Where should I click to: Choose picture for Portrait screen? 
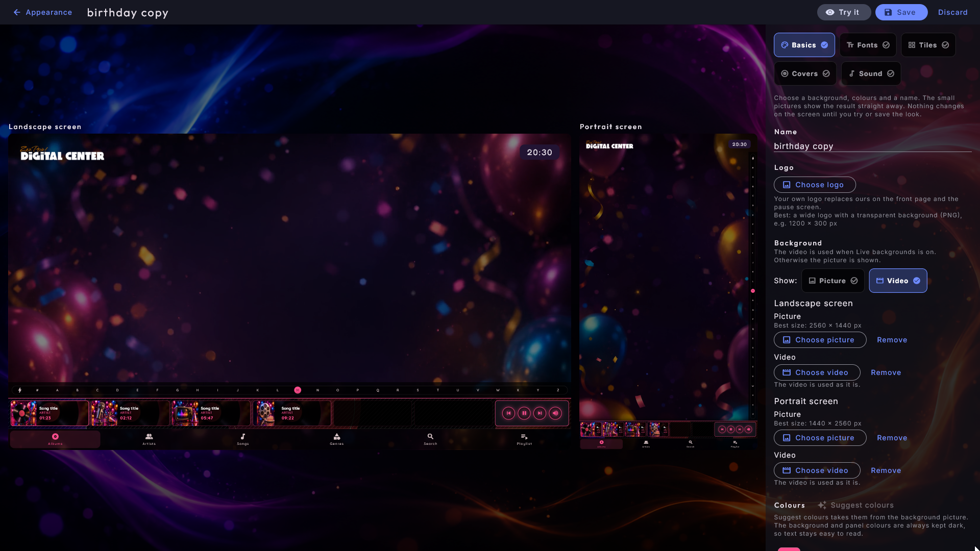(820, 438)
